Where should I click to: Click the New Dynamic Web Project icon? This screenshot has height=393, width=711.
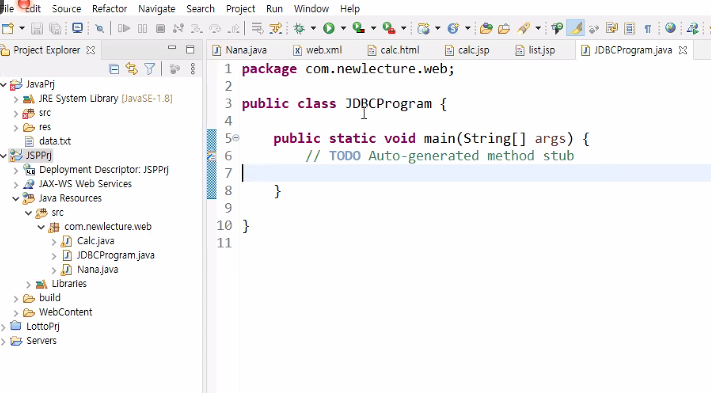coord(424,29)
